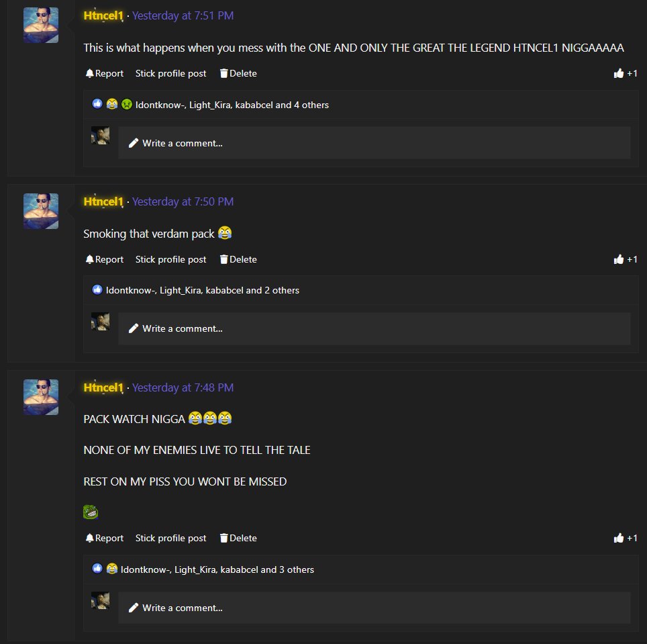The width and height of the screenshot is (647, 644).
Task: Write a comment on the 7:50 PM post
Action: (375, 328)
